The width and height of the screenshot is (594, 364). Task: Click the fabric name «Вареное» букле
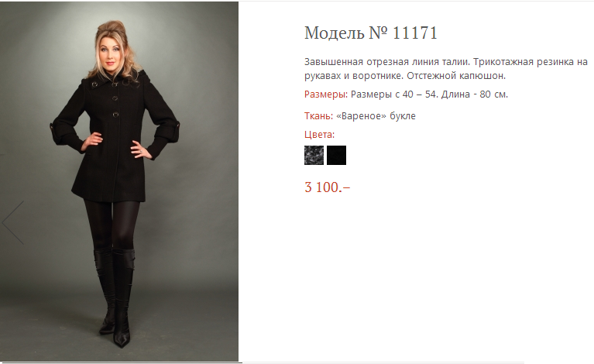click(376, 116)
